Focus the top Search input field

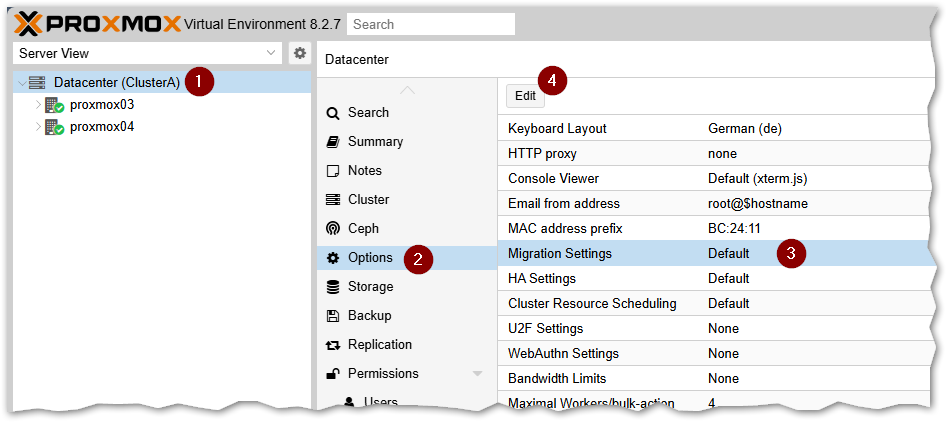(431, 23)
